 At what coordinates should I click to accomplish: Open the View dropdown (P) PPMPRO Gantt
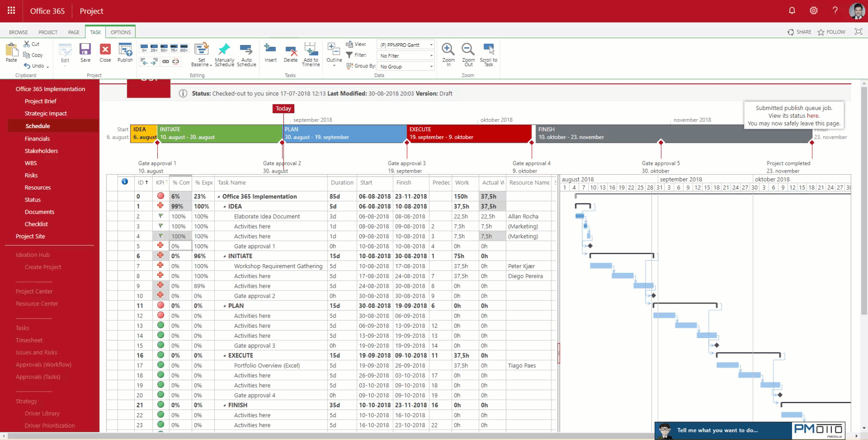pyautogui.click(x=405, y=45)
